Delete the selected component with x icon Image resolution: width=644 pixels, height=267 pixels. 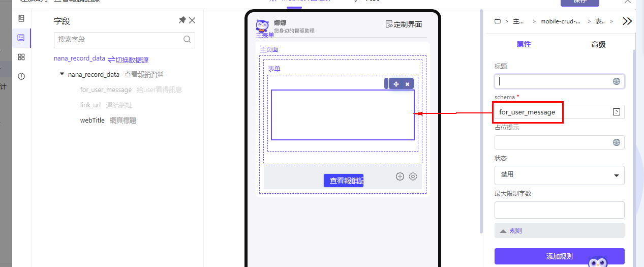pos(407,84)
